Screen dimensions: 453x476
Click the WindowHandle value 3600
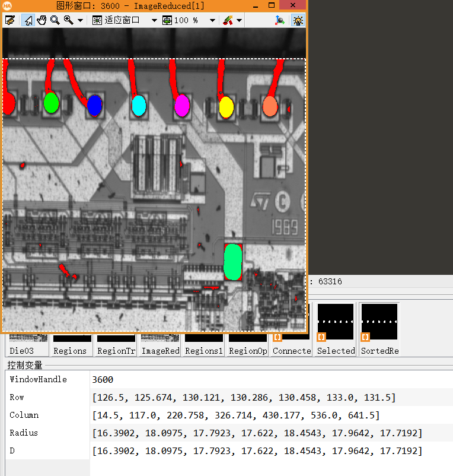103,380
